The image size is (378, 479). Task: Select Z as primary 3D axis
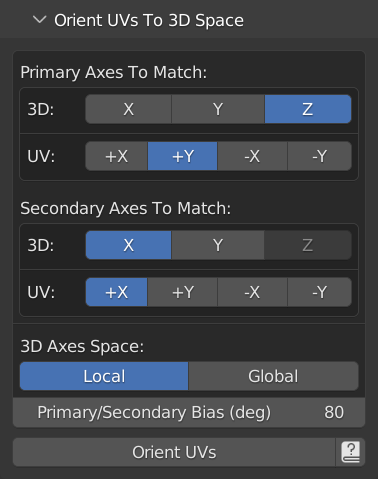coord(308,109)
